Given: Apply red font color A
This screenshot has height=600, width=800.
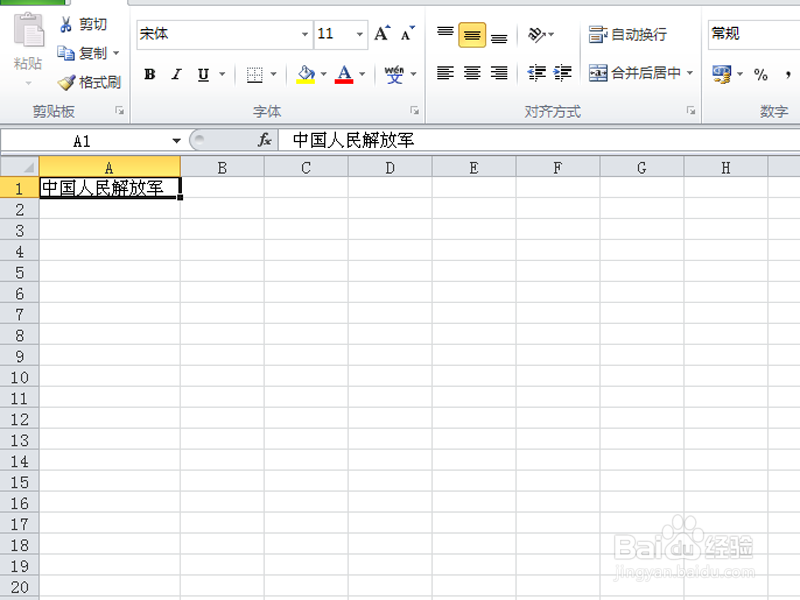Looking at the screenshot, I should [344, 74].
